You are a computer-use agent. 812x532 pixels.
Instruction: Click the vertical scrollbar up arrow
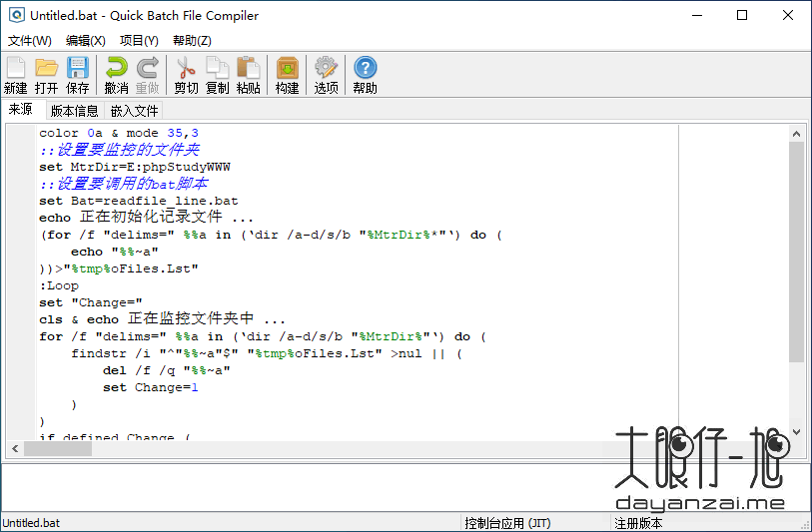[x=796, y=134]
